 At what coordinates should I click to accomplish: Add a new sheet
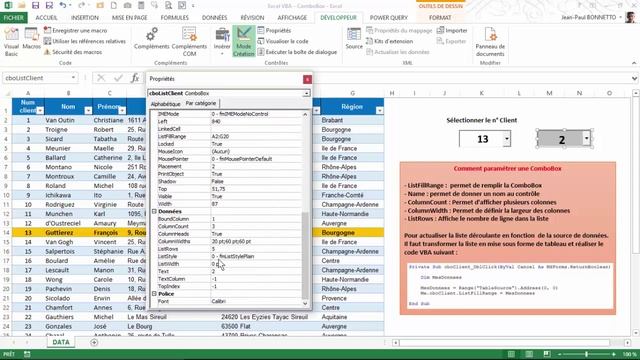point(94,342)
